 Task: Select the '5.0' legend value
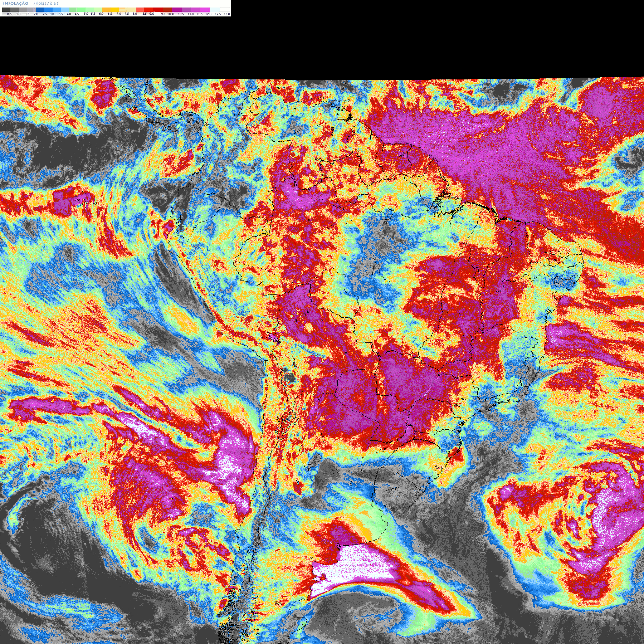coord(86,14)
